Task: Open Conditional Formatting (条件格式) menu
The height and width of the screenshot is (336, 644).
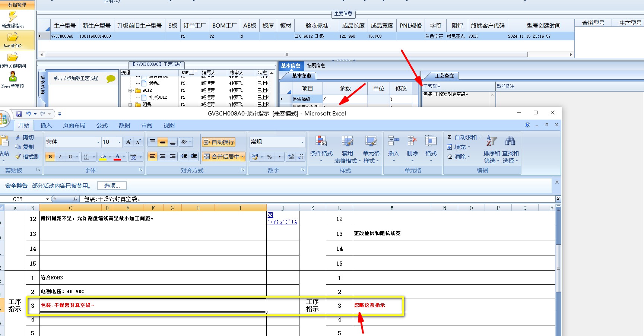Action: point(321,149)
